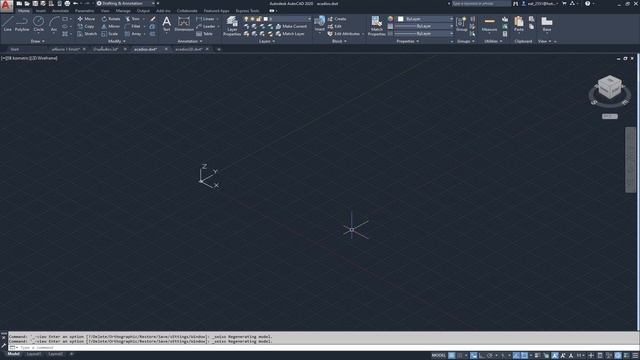Switch to the Insert ribbon tab
Viewport: 640px width, 360px height.
click(41, 11)
